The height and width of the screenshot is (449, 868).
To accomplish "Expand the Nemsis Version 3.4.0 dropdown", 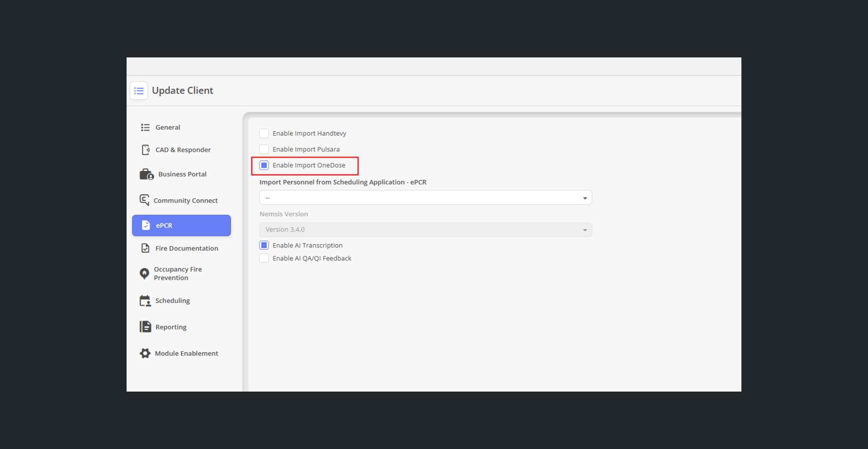I will tap(425, 230).
